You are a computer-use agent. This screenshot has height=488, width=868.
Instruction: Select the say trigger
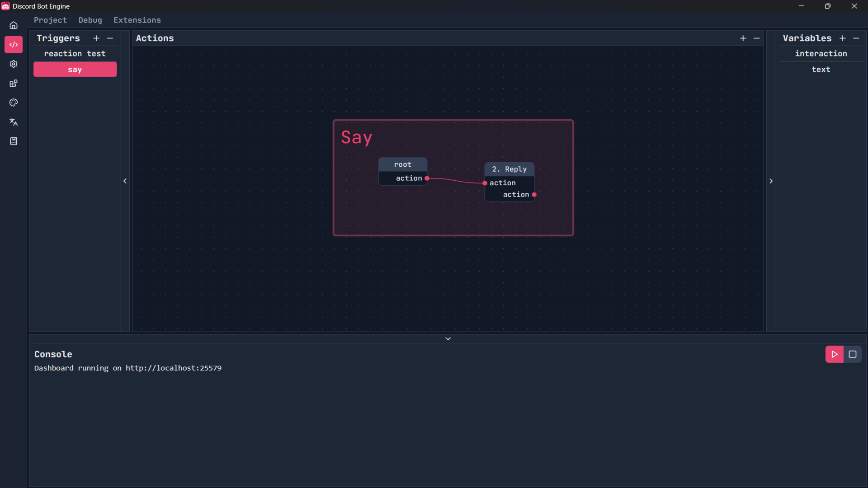click(x=75, y=69)
